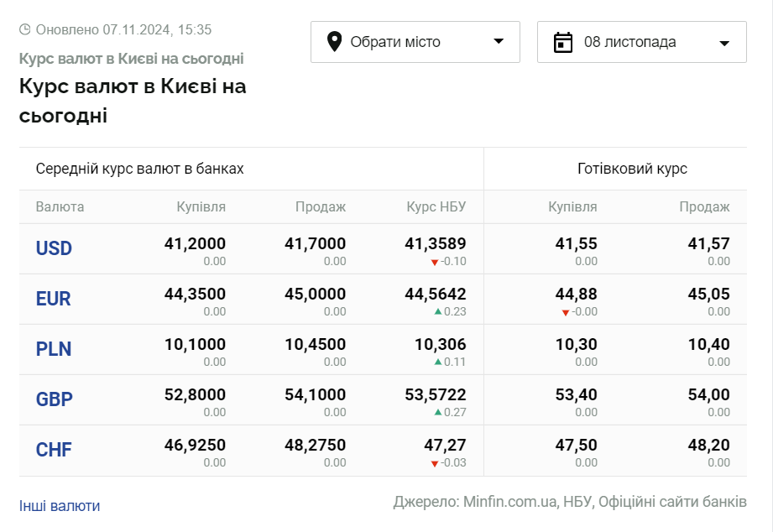Viewport: 773px width, 532px height.
Task: Click USD sell rate 41,7000
Action: coord(315,243)
